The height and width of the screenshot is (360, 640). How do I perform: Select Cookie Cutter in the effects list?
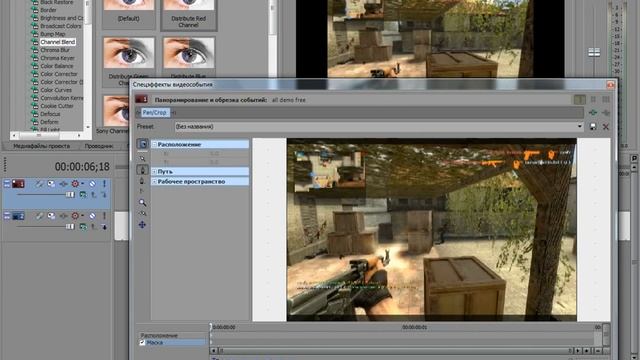point(57,106)
